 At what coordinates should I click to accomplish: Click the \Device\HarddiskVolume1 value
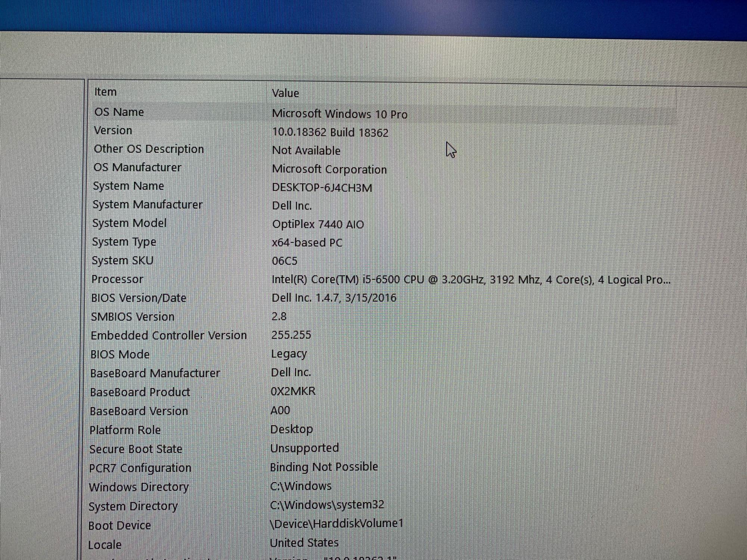[x=337, y=523]
